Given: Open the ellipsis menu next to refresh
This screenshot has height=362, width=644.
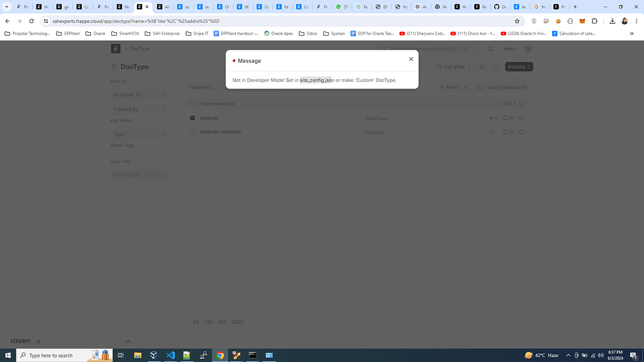Looking at the screenshot, I should point(496,67).
